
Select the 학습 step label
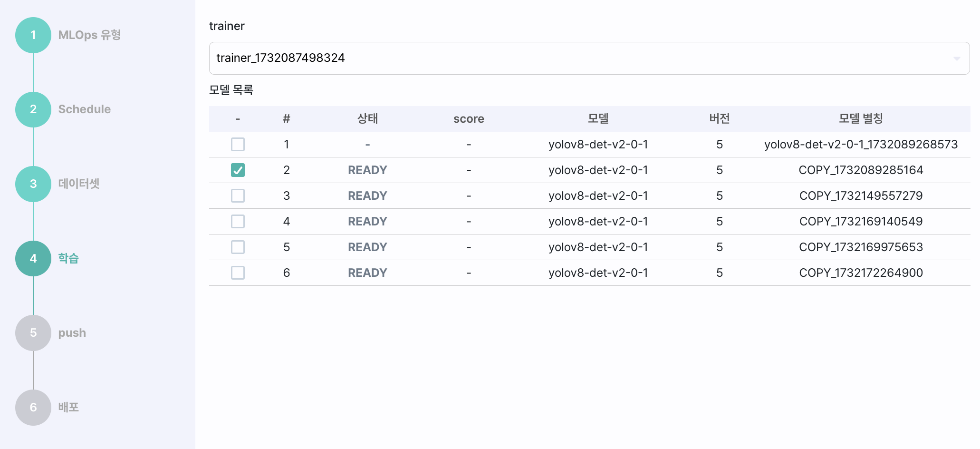pyautogui.click(x=68, y=258)
